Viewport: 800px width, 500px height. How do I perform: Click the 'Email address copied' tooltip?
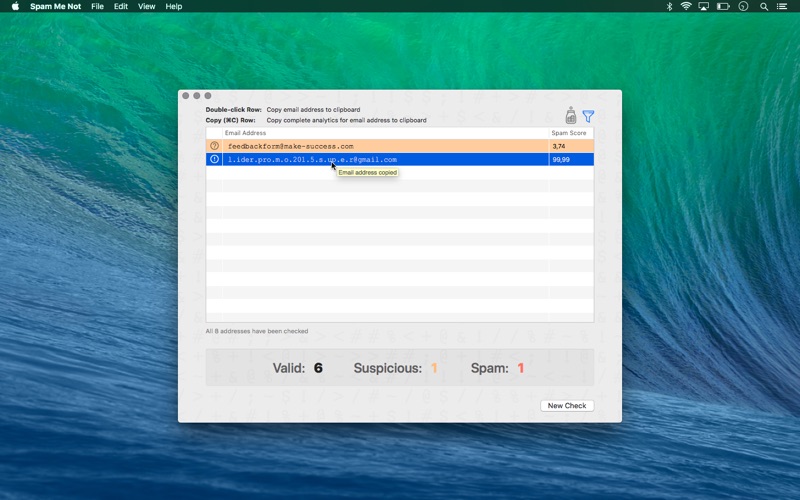[x=367, y=172]
